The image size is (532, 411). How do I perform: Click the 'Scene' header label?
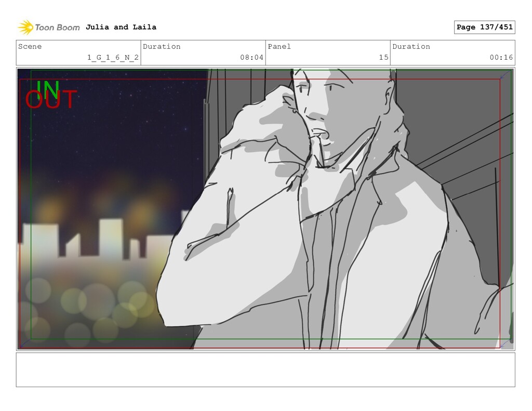point(30,46)
